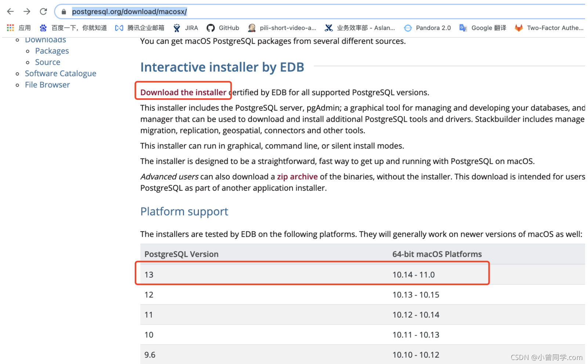Open the Source sidebar link
The image size is (588, 364).
pos(48,62)
